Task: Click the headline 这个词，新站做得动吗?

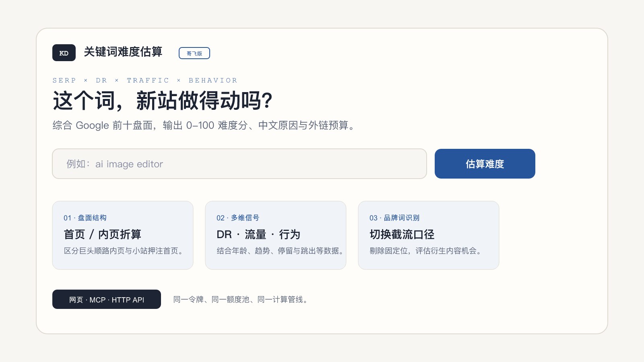Action: [163, 101]
